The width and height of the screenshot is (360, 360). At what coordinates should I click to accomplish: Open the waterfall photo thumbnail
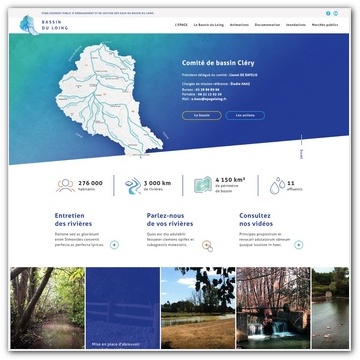[273, 308]
